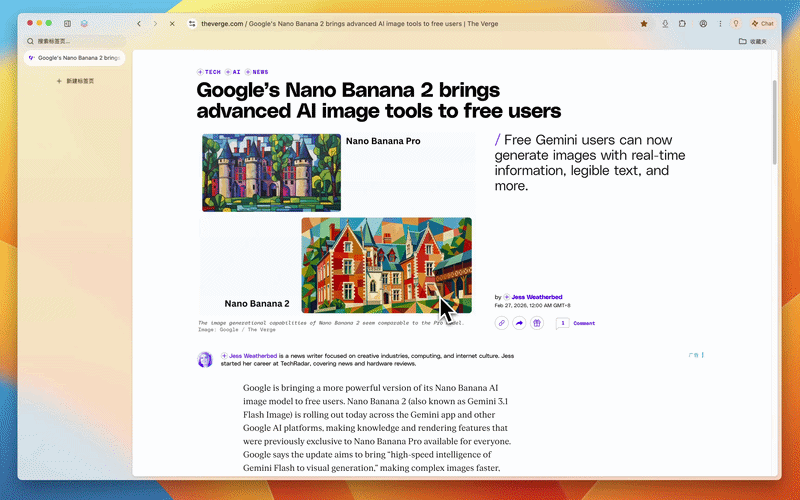Image resolution: width=800 pixels, height=500 pixels.
Task: Click the gift article icon
Action: tap(537, 323)
